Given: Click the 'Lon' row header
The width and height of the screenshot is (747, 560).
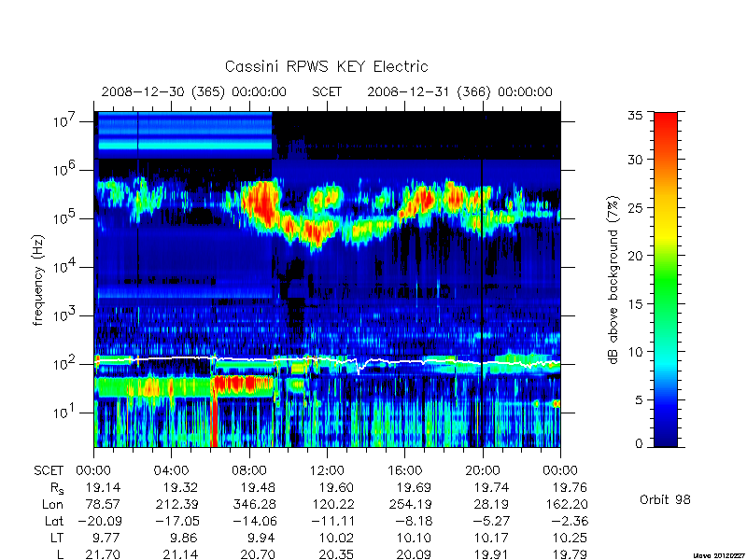Looking at the screenshot, I should pyautogui.click(x=52, y=504).
